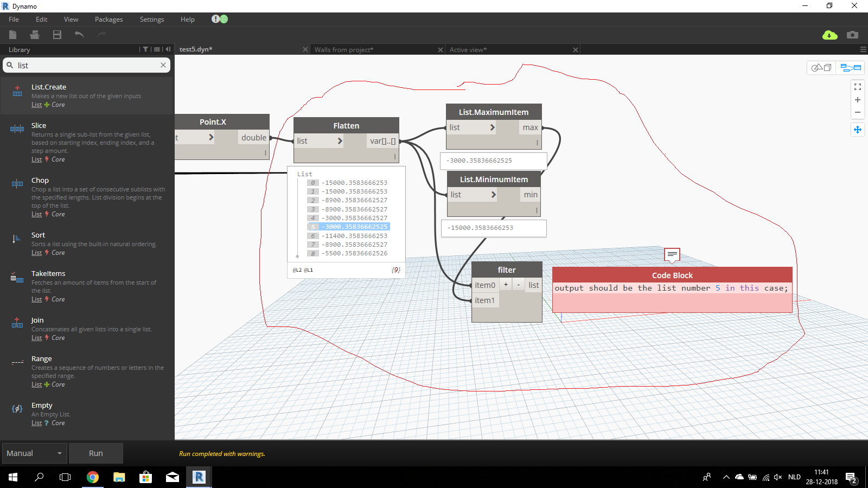Expand the lacing chevron on the Flatten list port
The height and width of the screenshot is (488, 868).
click(x=340, y=141)
